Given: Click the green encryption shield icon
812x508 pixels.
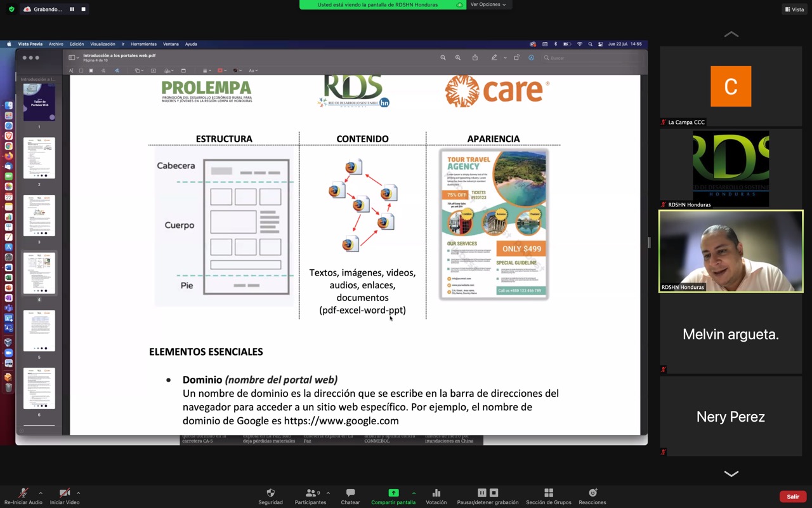Looking at the screenshot, I should click(x=11, y=10).
